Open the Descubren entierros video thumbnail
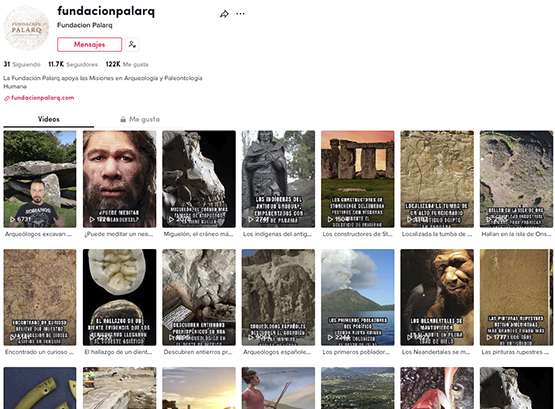Viewport: 555px width, 409px height. click(x=199, y=297)
